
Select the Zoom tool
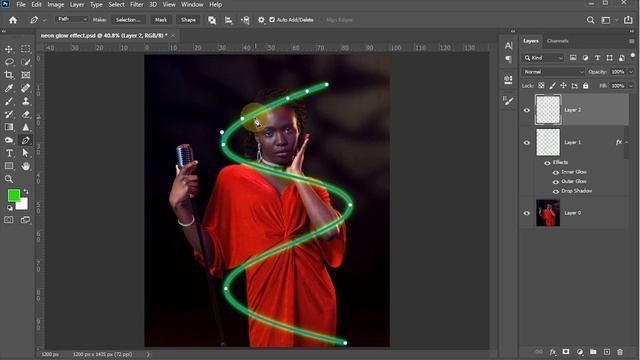[x=9, y=179]
